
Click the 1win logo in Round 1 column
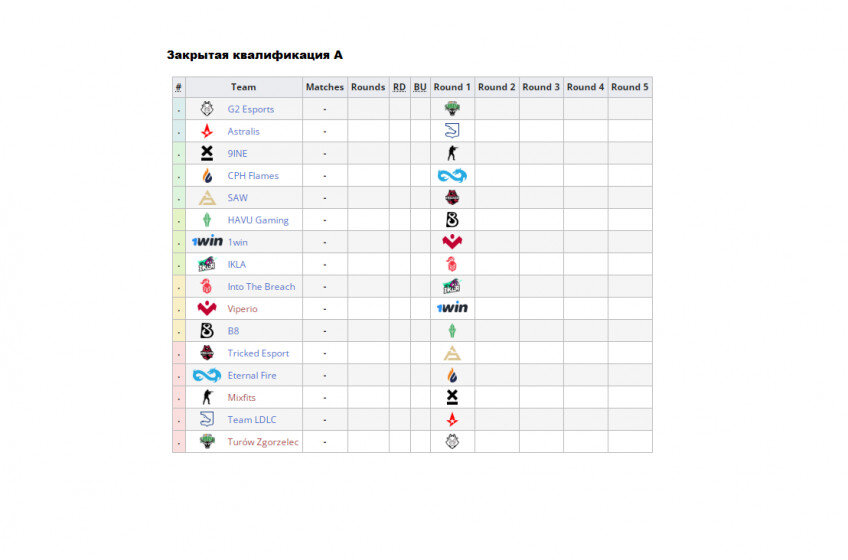(452, 308)
